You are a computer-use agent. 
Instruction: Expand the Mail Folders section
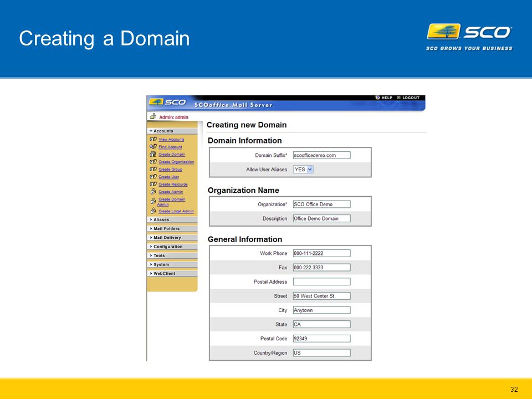172,229
